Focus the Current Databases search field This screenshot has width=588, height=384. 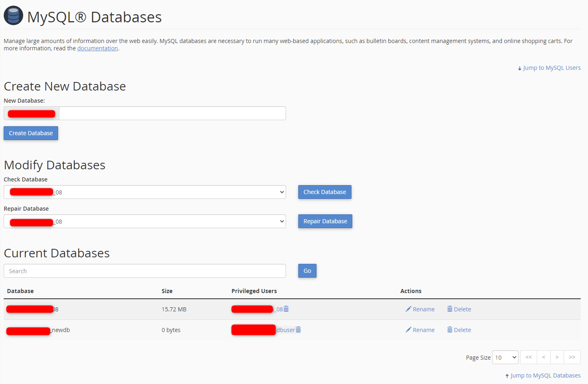pos(145,271)
